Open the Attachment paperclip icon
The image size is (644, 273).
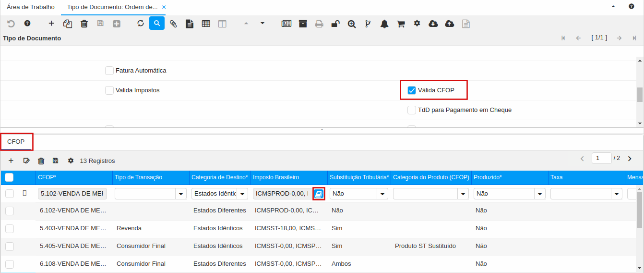point(173,24)
